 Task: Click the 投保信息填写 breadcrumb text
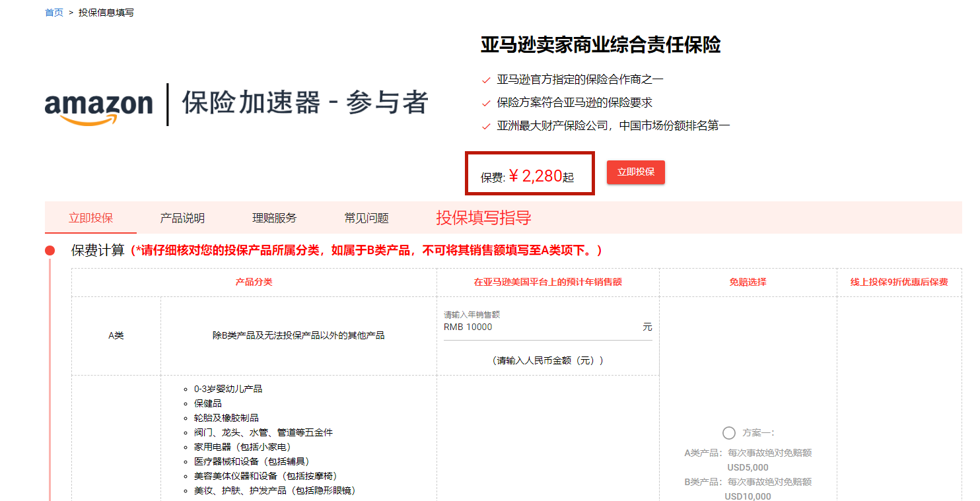tap(106, 13)
